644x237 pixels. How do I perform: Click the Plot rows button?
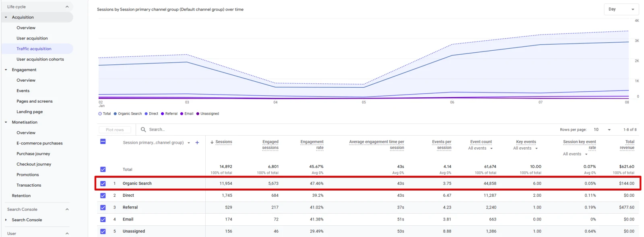[115, 130]
